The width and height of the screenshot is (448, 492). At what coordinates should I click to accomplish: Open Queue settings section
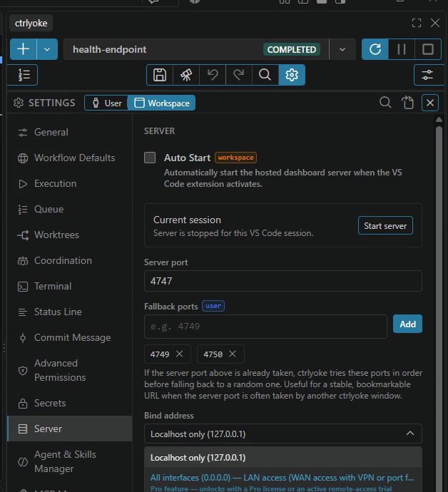point(70,210)
